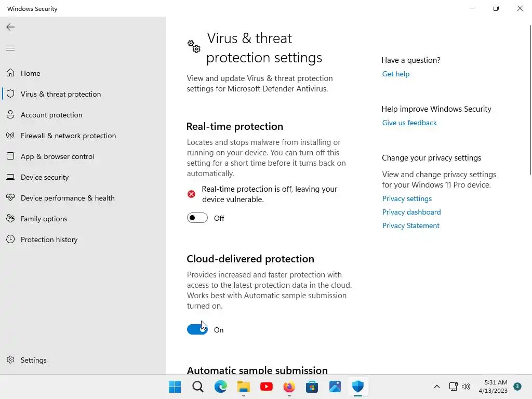
Task: Click the Home house icon
Action: (10, 73)
